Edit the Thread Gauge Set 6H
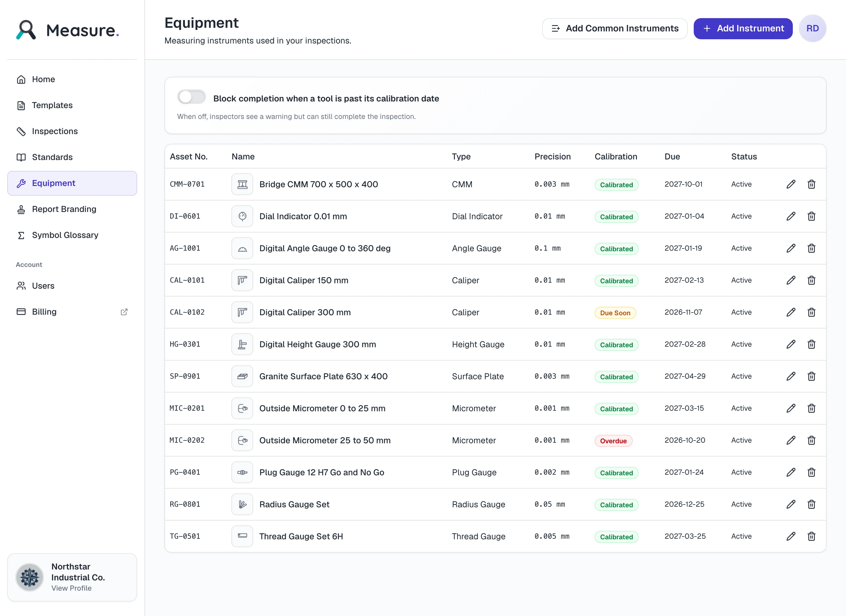Viewport: 846px width, 616px height. click(x=791, y=536)
